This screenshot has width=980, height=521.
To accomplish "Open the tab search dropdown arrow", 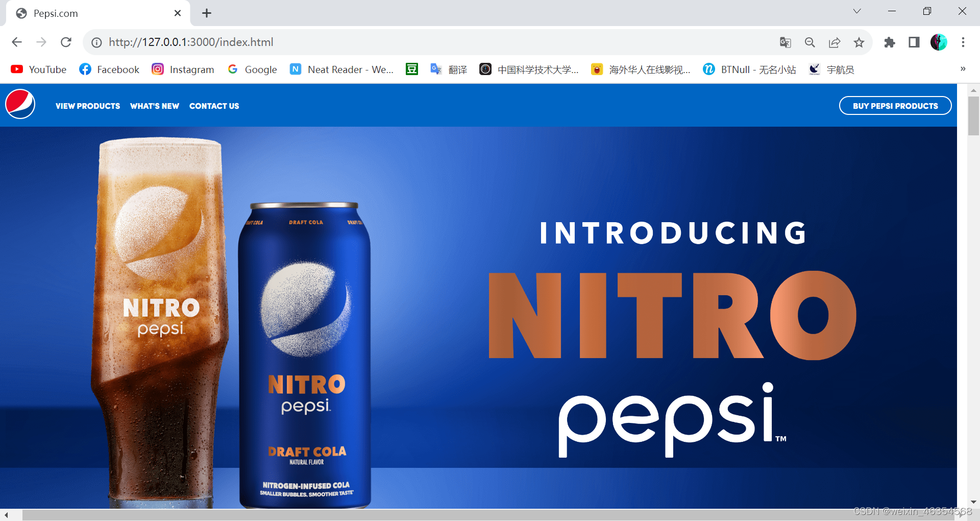I will (857, 11).
